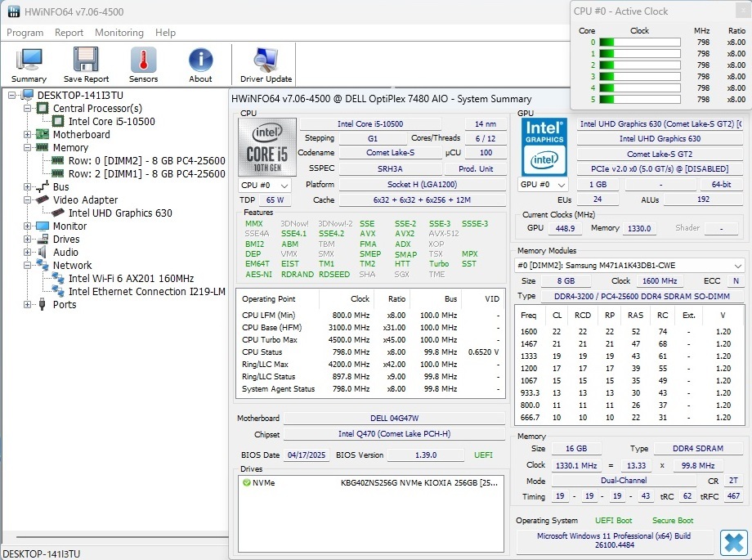The image size is (752, 560).
Task: Click the Drives icon in the tree
Action: click(x=43, y=239)
